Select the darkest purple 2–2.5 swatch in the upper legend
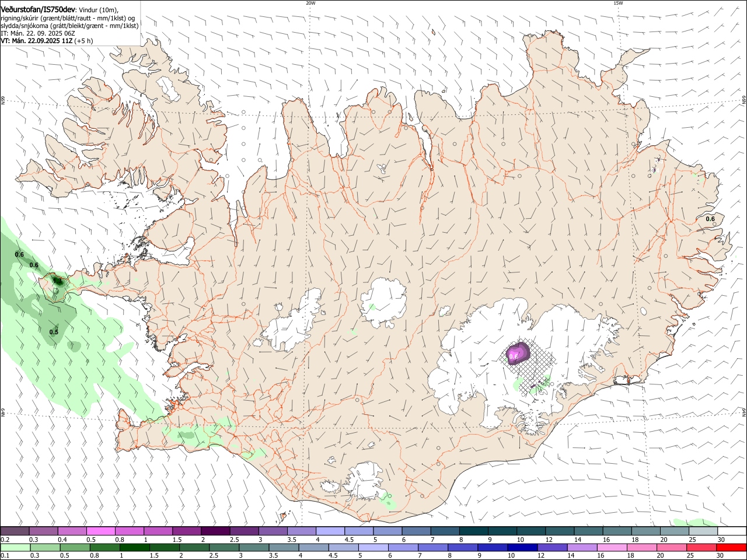 point(215,531)
